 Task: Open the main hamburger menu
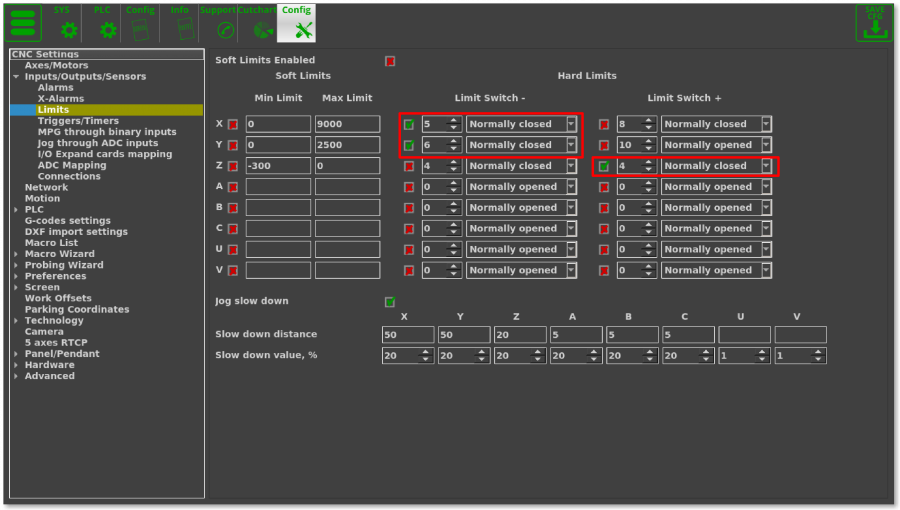click(x=22, y=22)
